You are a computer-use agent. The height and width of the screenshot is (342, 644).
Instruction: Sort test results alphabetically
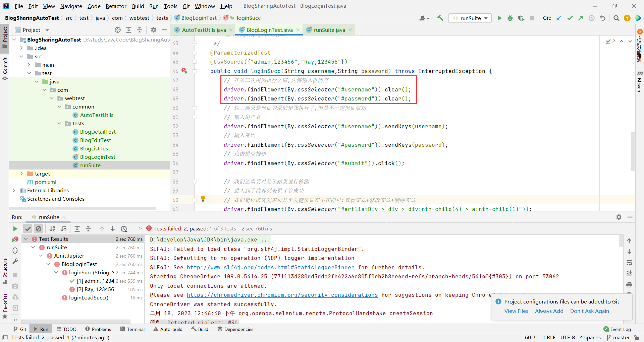[x=52, y=229]
